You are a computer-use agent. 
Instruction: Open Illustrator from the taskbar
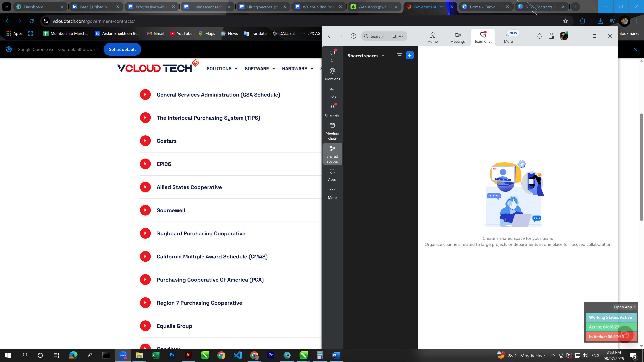click(x=188, y=355)
